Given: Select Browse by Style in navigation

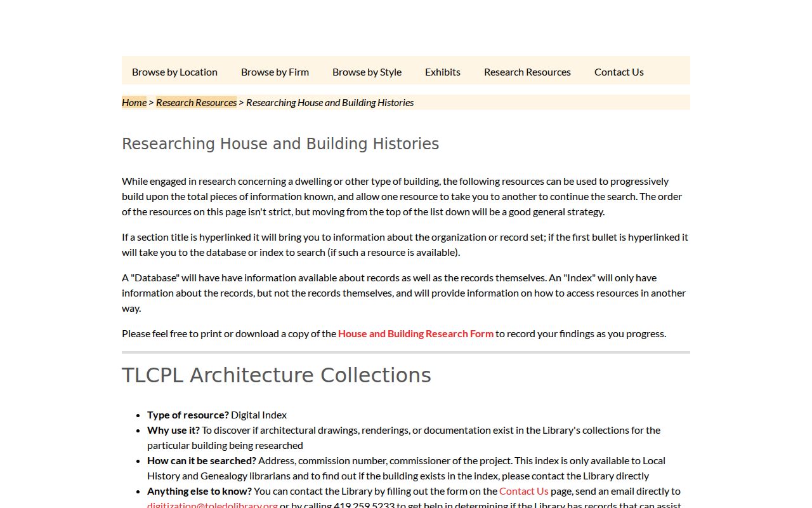Looking at the screenshot, I should click(x=367, y=72).
